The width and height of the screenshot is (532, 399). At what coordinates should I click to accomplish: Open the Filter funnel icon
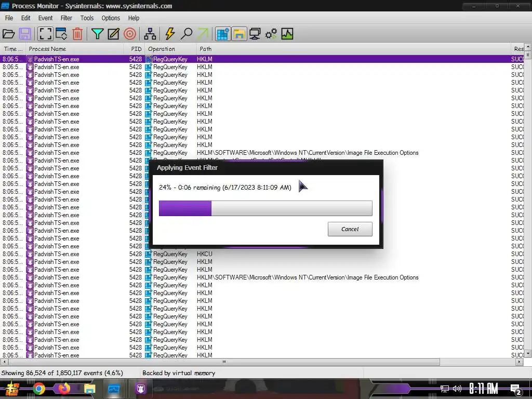[x=97, y=34]
